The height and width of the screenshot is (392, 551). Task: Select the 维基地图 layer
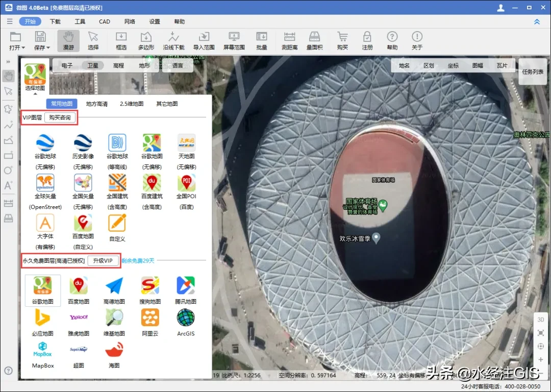(x=114, y=323)
